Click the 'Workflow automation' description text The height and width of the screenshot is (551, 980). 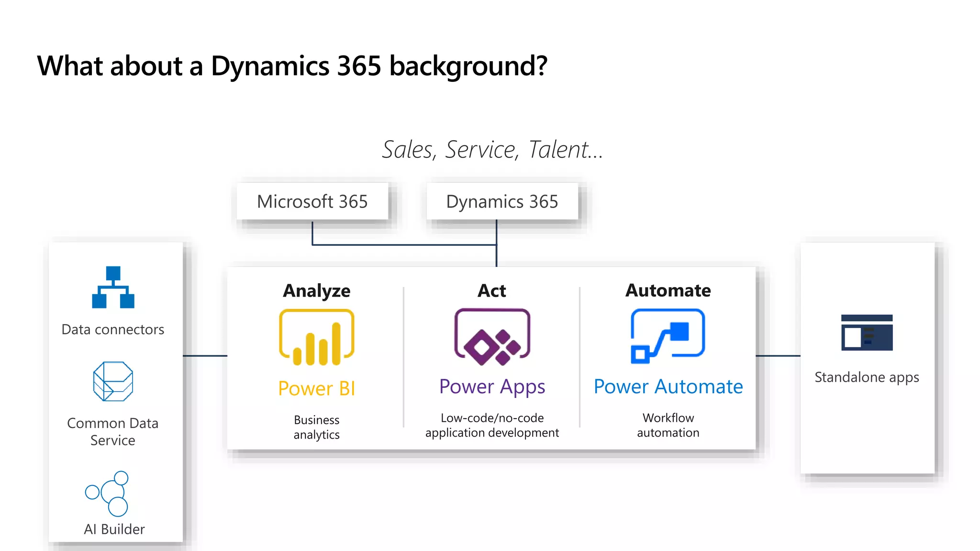[x=668, y=425]
